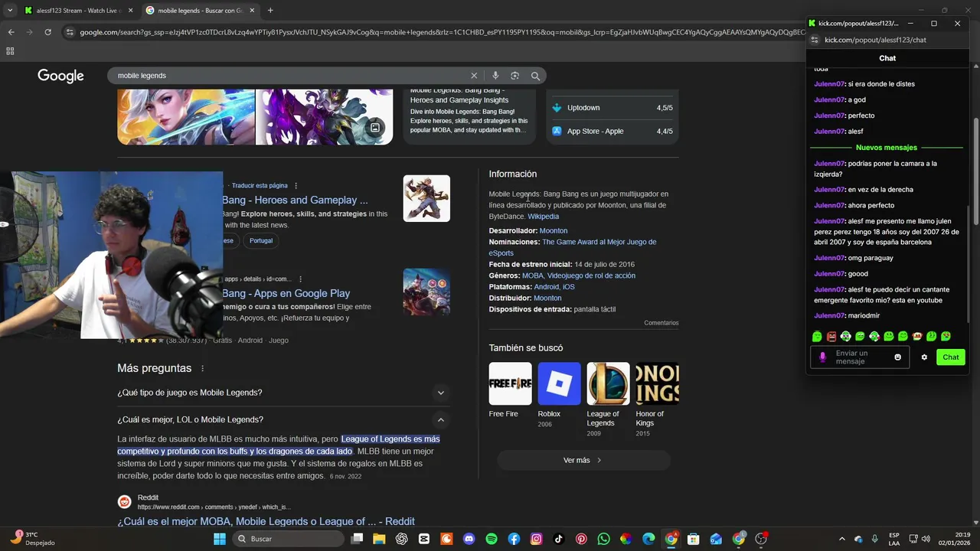Open ChatGPT from the taskbar
980x551 pixels.
tap(402, 539)
